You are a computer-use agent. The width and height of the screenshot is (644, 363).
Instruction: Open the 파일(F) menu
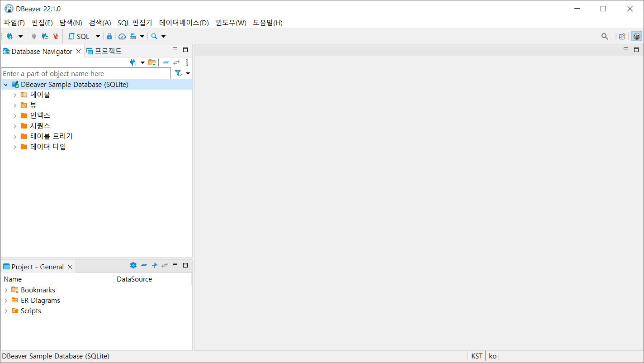point(14,23)
